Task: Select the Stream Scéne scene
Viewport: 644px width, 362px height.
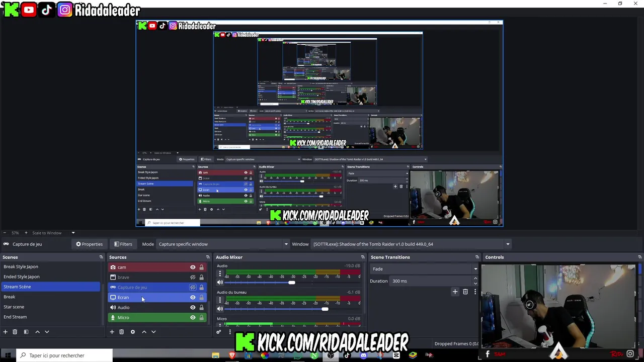Action: pos(50,287)
